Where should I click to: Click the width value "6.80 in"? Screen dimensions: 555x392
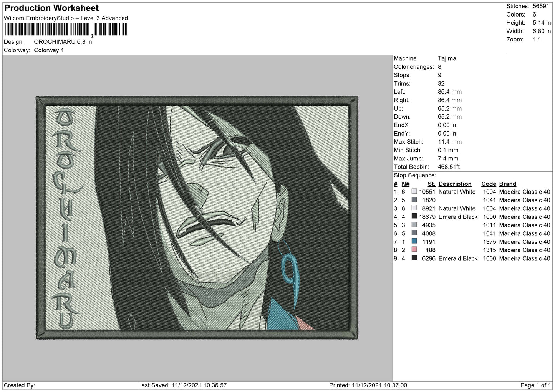(542, 31)
